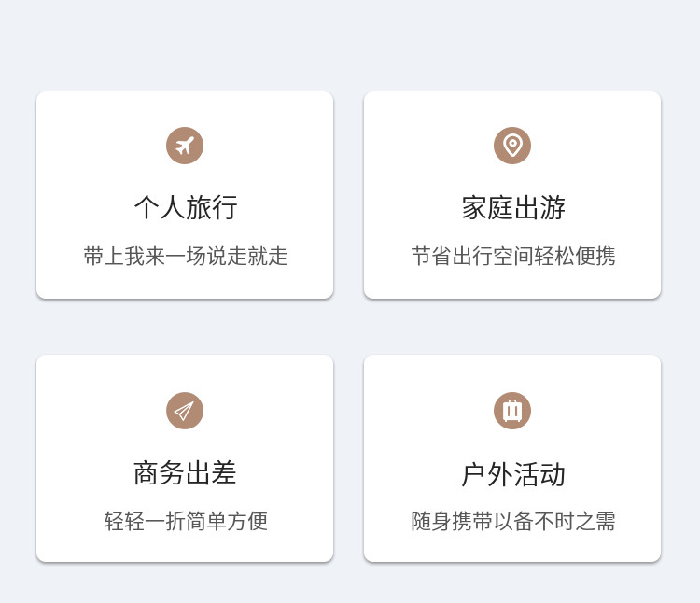Viewport: 700px width, 603px height.
Task: Tap the brown circle behind the airplane
Action: pyautogui.click(x=185, y=146)
